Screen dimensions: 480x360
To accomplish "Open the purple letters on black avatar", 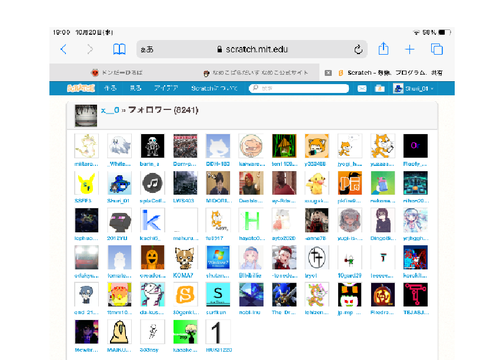I will tap(415, 146).
